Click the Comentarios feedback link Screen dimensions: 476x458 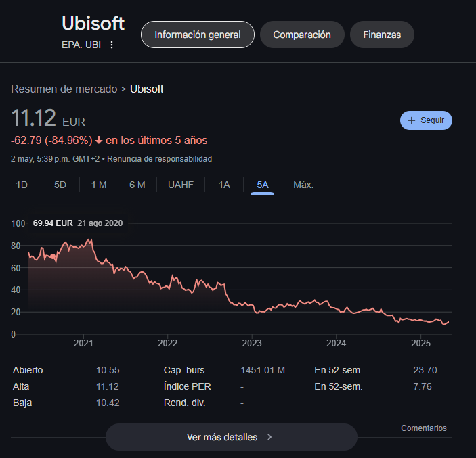[424, 428]
